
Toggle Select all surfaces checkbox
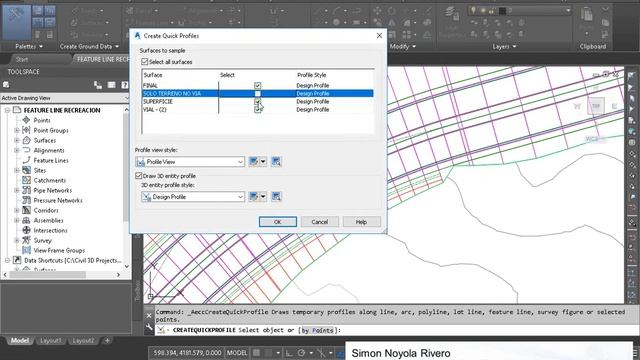(x=144, y=62)
